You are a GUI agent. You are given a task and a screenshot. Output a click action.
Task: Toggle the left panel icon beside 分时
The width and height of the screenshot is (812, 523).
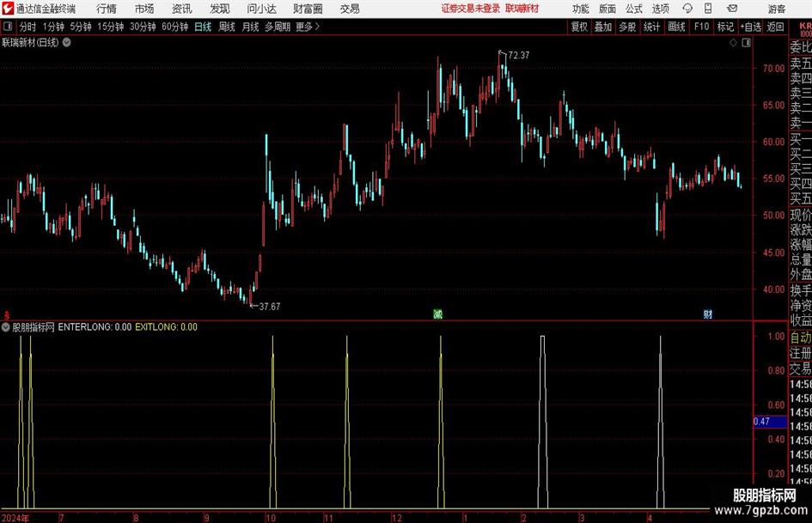(x=8, y=27)
